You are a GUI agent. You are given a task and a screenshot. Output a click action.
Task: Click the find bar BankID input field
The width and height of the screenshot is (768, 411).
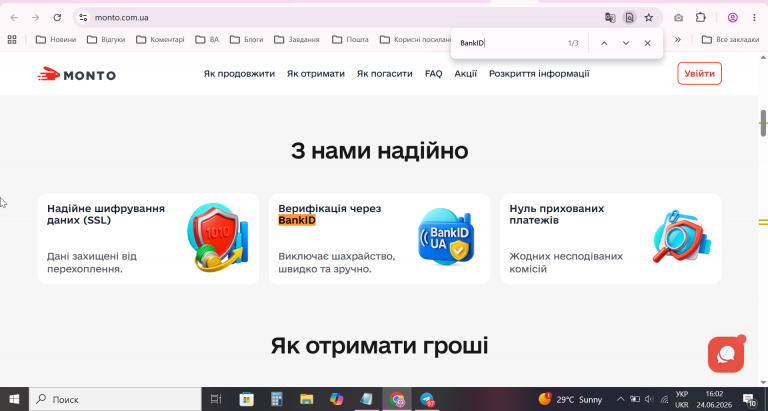coord(509,43)
